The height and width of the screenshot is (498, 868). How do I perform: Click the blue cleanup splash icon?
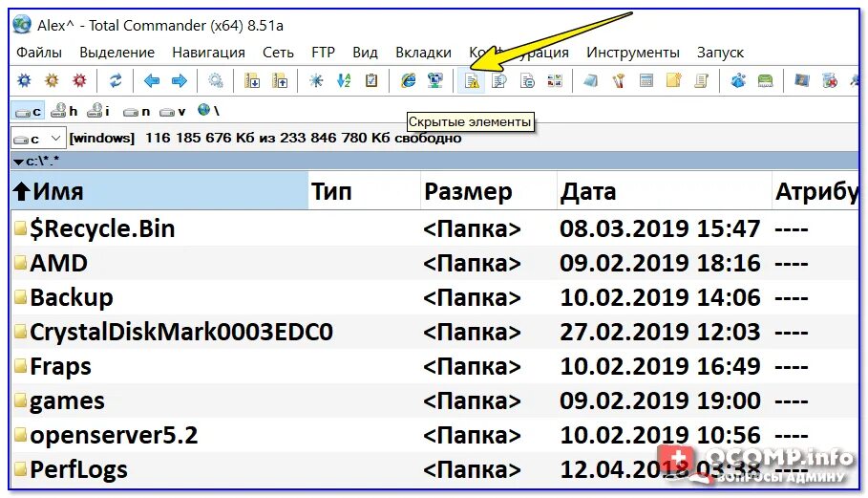tap(738, 81)
